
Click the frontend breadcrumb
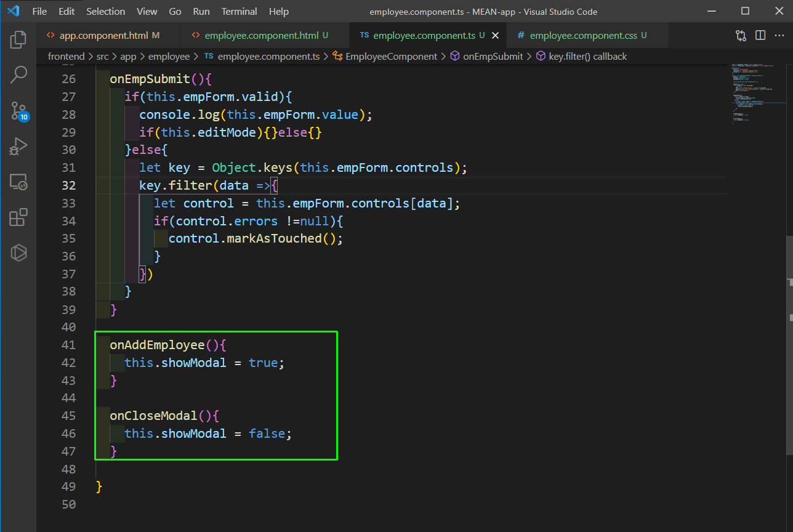[66, 56]
